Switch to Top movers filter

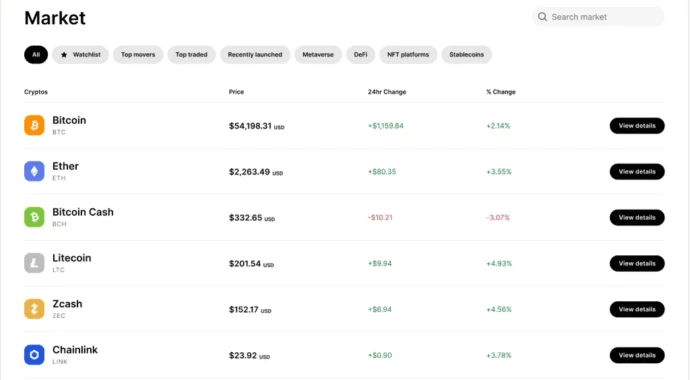click(x=138, y=55)
